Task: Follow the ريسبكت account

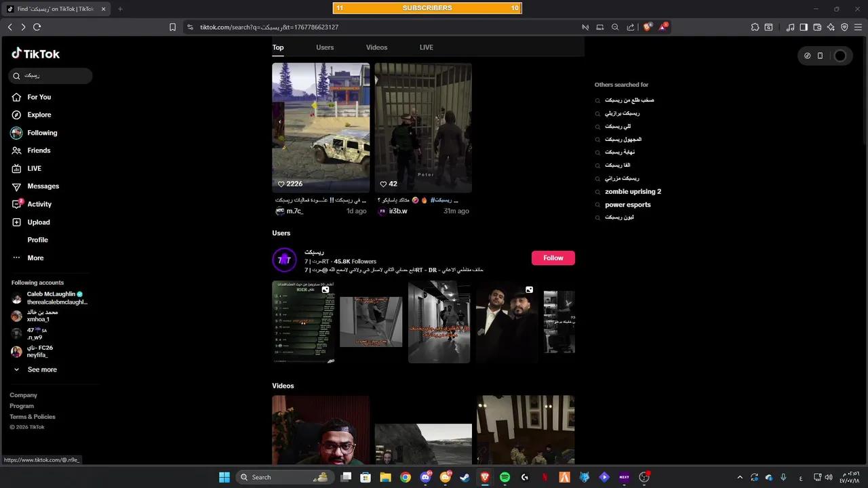Action: coord(553,258)
